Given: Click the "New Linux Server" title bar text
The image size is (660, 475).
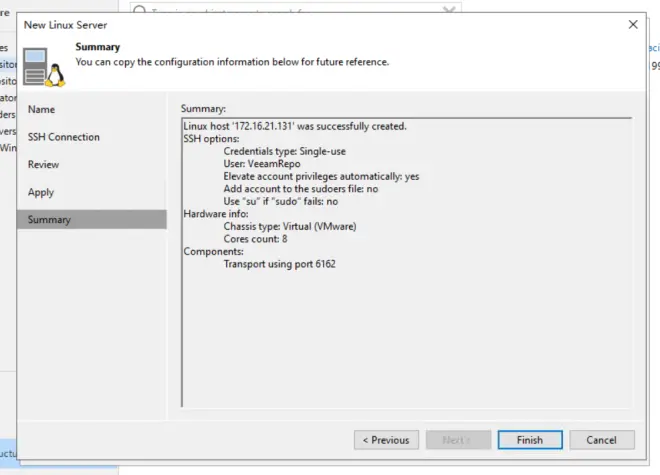Looking at the screenshot, I should (65, 25).
